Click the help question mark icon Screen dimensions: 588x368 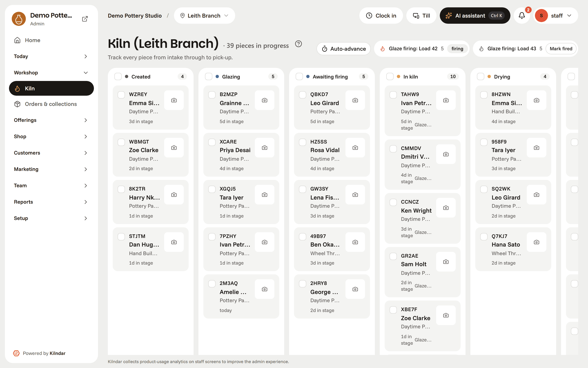pos(298,44)
